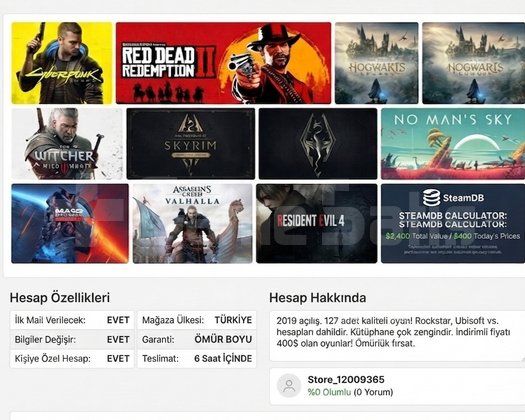This screenshot has height=420, width=525.
Task: Select the second Hogwarts Legacy thumbnail
Action: pos(473,63)
